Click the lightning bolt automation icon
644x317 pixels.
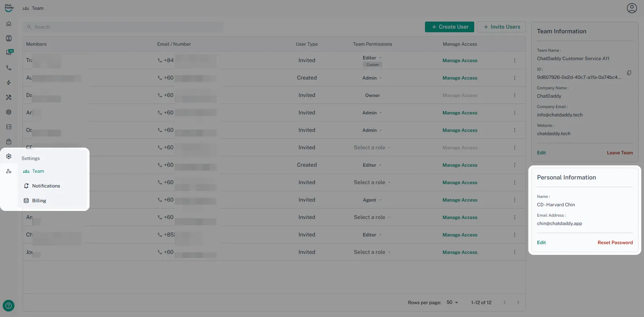(9, 83)
